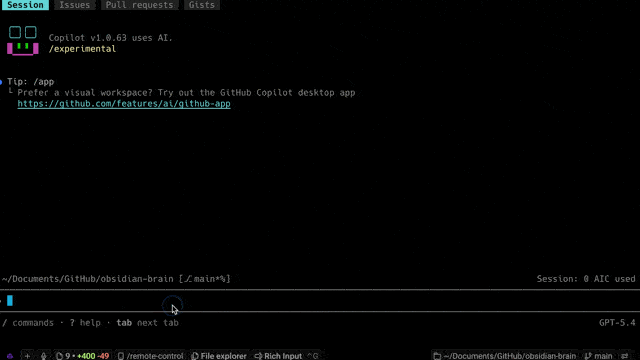Open the changed files count 9 +400 -49

[82, 356]
